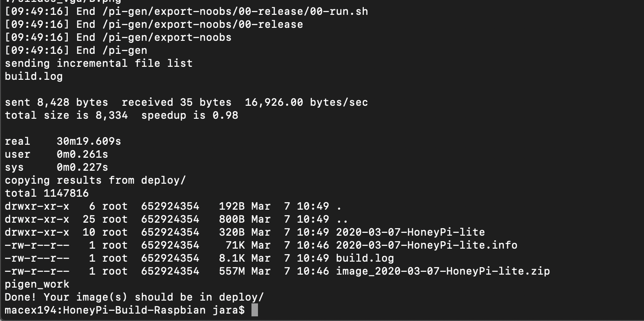
Task: Click the real 30m19.609s timing value
Action: [x=89, y=141]
